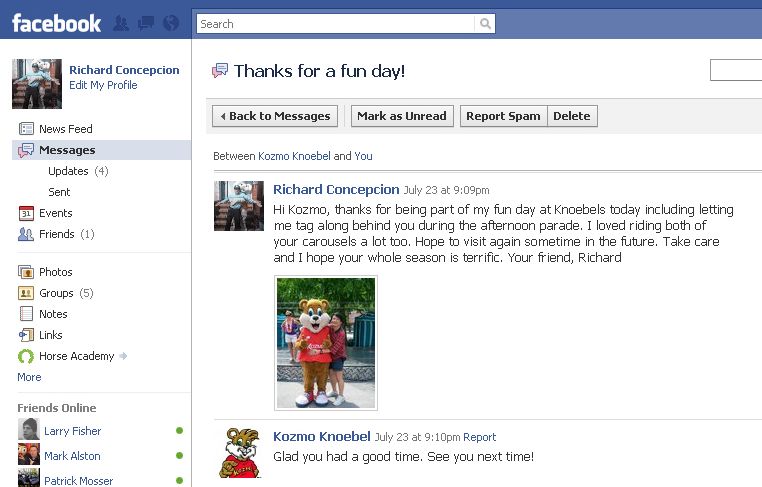Screen dimensions: 762x487
Task: Click the search magnifier button
Action: click(485, 24)
